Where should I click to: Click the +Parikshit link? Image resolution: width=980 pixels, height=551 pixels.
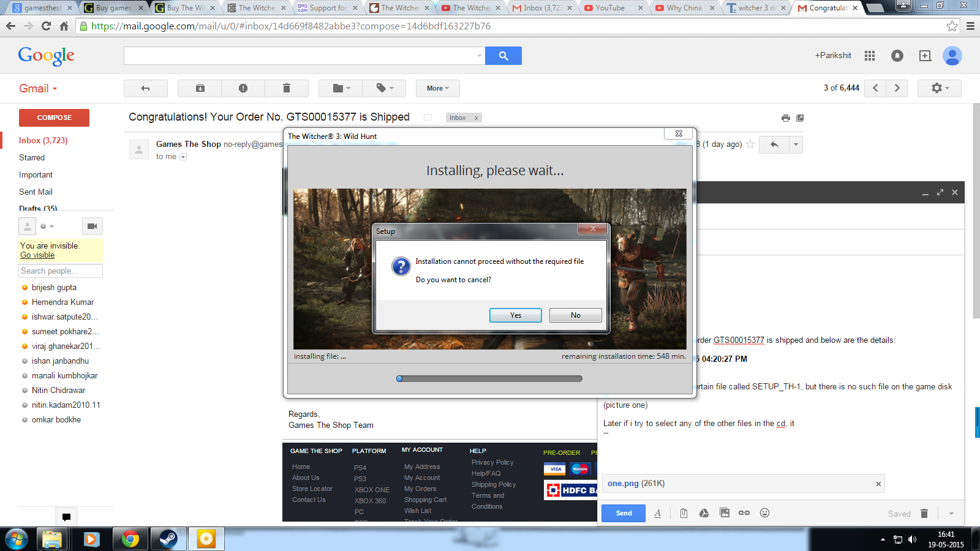click(833, 55)
